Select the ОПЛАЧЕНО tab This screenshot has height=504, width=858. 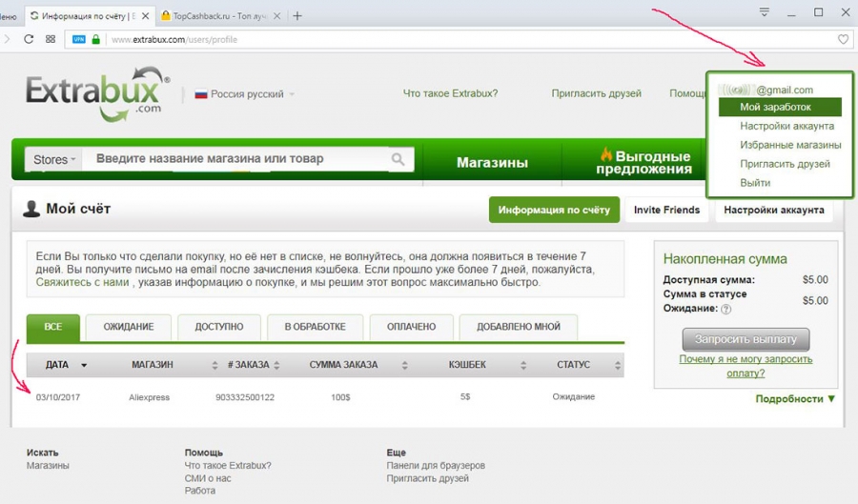click(412, 327)
